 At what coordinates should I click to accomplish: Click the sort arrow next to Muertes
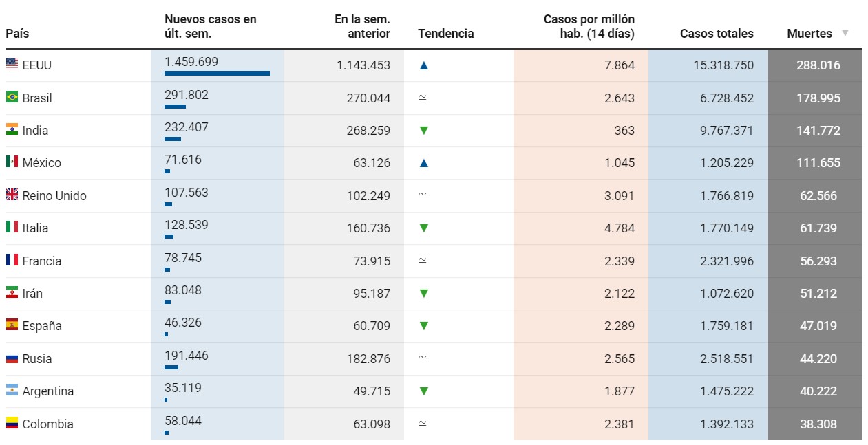845,33
